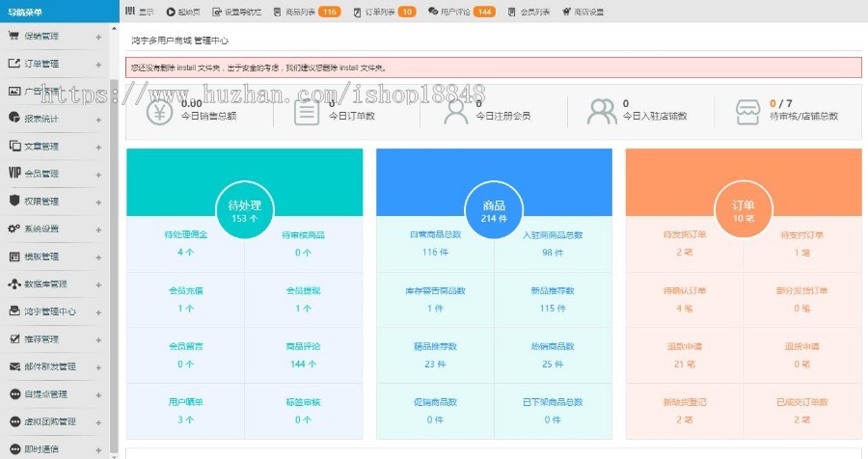Screen dimensions: 868x459
Task: Click the sidebar scrollbar down arrow
Action: (114, 456)
